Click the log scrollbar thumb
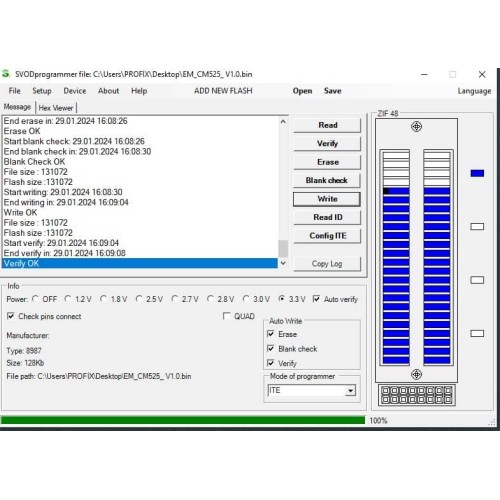The height and width of the screenshot is (500, 500). [x=283, y=248]
